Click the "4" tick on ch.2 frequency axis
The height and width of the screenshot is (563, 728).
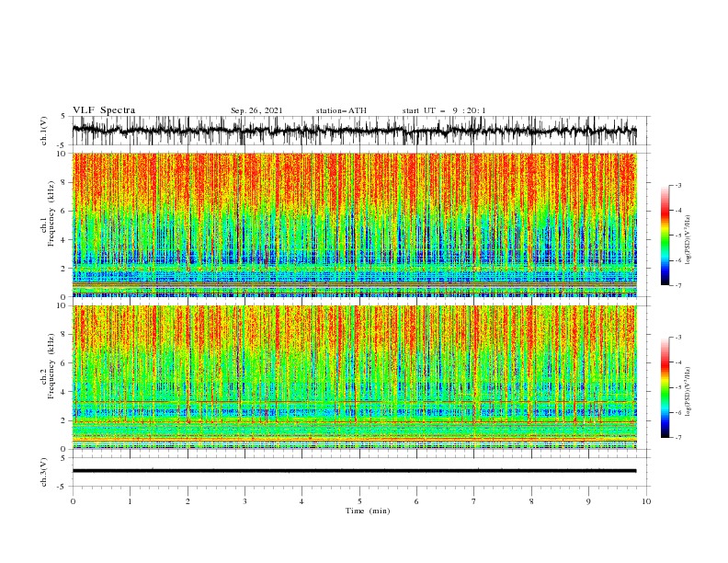(64, 392)
